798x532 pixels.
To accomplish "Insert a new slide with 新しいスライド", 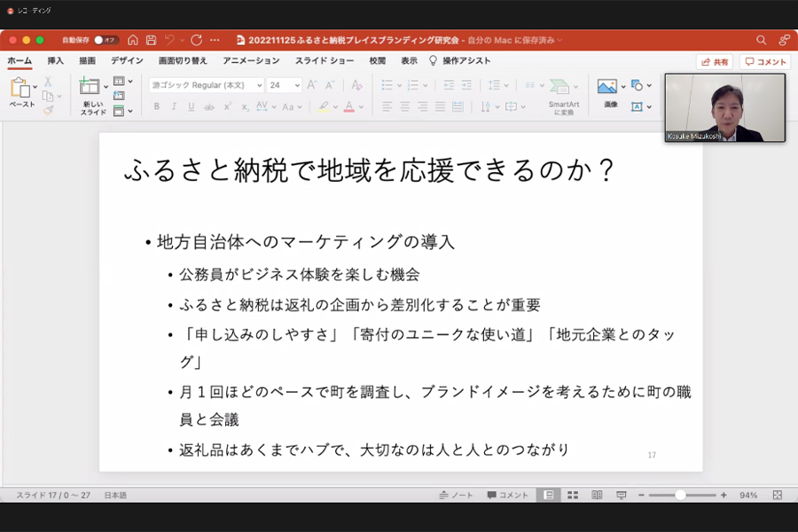I will (90, 87).
